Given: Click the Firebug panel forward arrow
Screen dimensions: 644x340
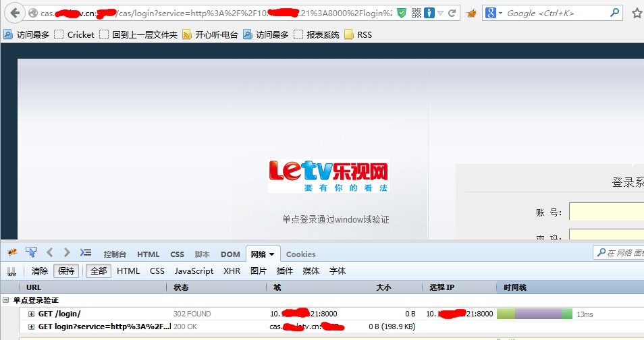Looking at the screenshot, I should pyautogui.click(x=67, y=252).
